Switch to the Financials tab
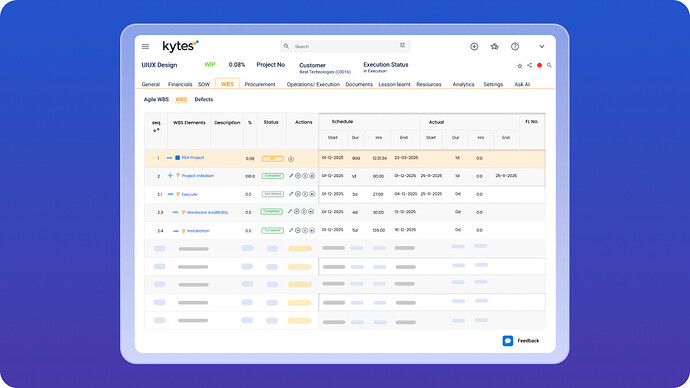 click(180, 84)
